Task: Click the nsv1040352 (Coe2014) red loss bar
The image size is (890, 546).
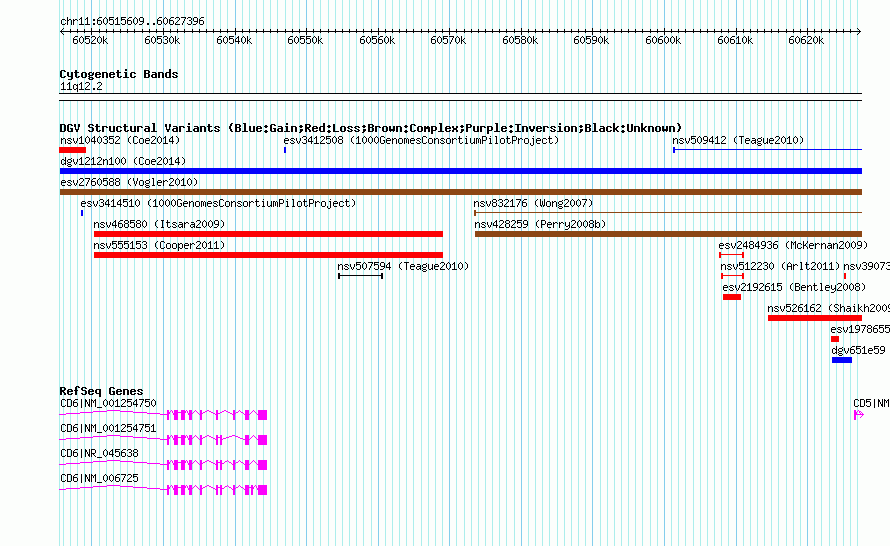Action: (73, 150)
